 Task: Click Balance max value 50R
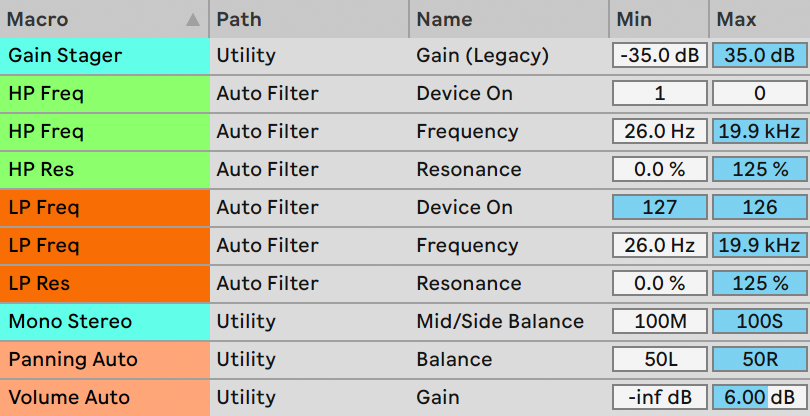759,360
